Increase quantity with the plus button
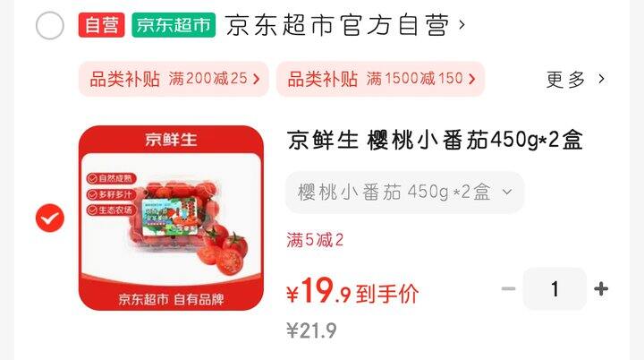This screenshot has width=644, height=360. pyautogui.click(x=601, y=289)
